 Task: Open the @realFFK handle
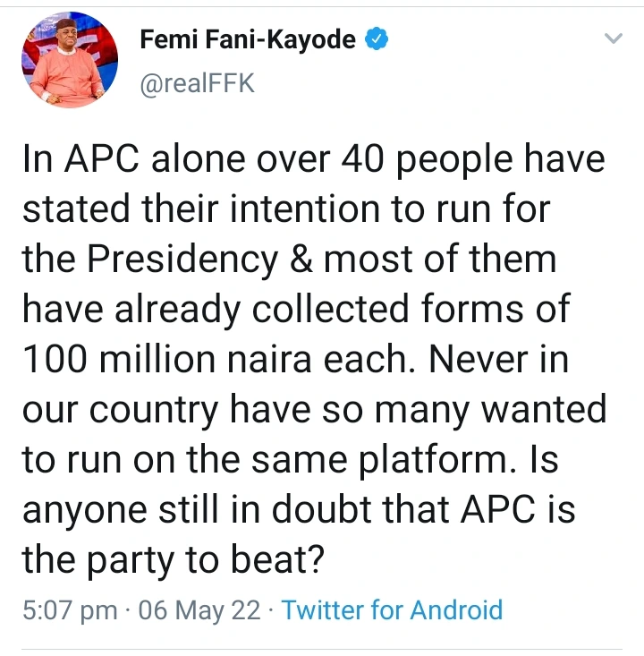197,84
